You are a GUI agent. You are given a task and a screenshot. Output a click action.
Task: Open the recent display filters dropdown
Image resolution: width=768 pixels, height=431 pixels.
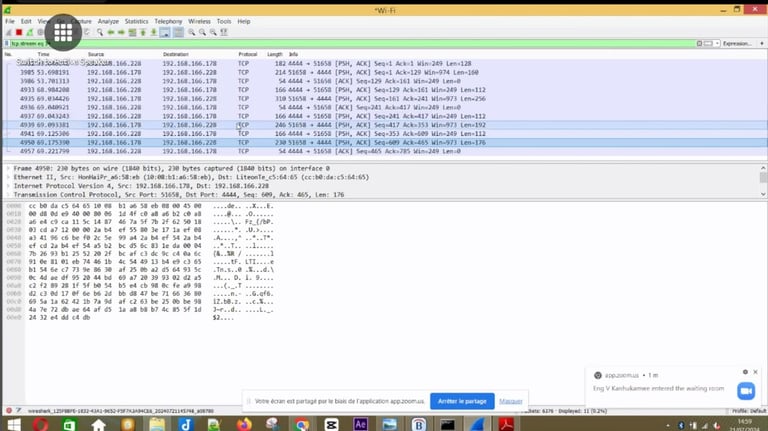pos(717,44)
